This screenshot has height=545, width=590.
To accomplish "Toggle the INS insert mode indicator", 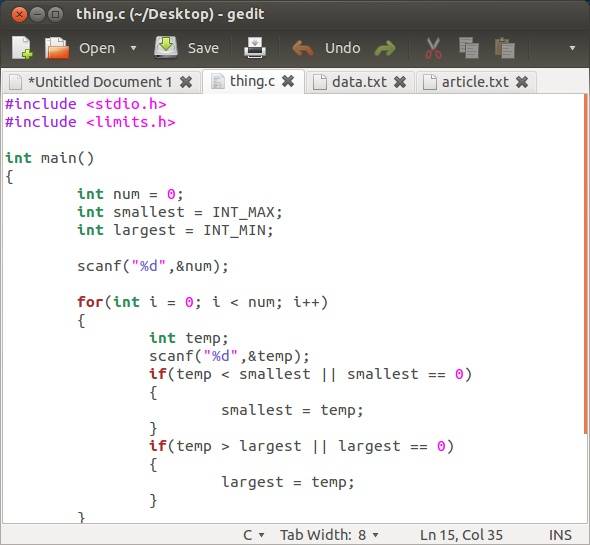I will click(560, 535).
